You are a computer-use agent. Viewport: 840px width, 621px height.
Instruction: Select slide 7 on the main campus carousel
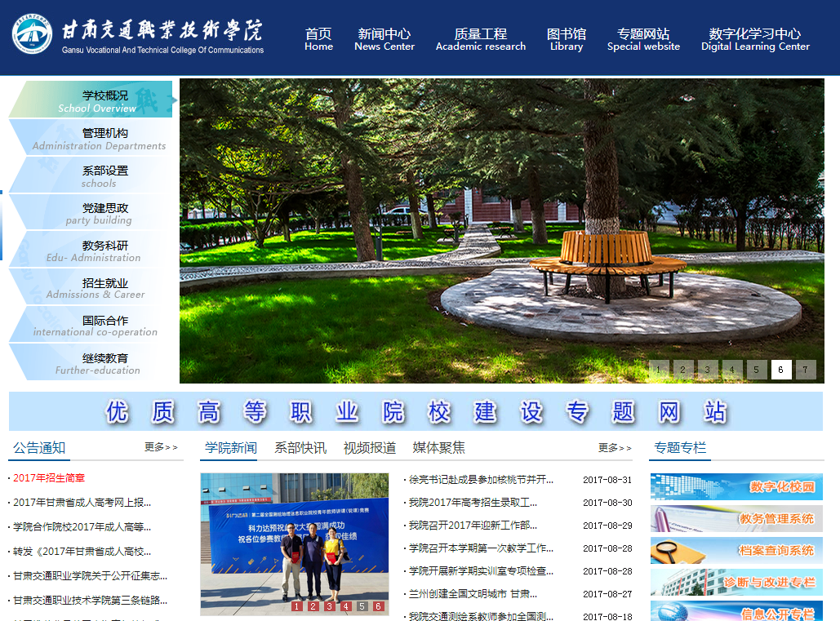[x=805, y=370]
